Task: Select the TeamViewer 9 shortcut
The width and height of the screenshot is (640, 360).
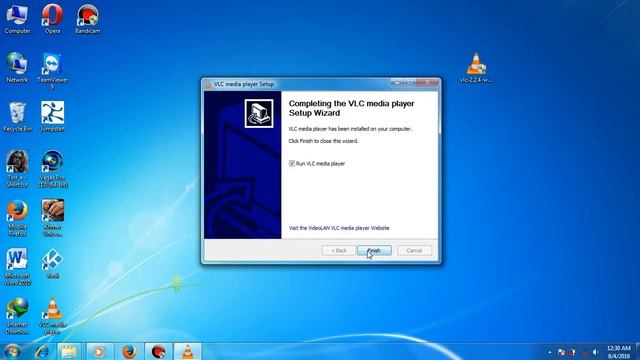Action: pyautogui.click(x=52, y=70)
